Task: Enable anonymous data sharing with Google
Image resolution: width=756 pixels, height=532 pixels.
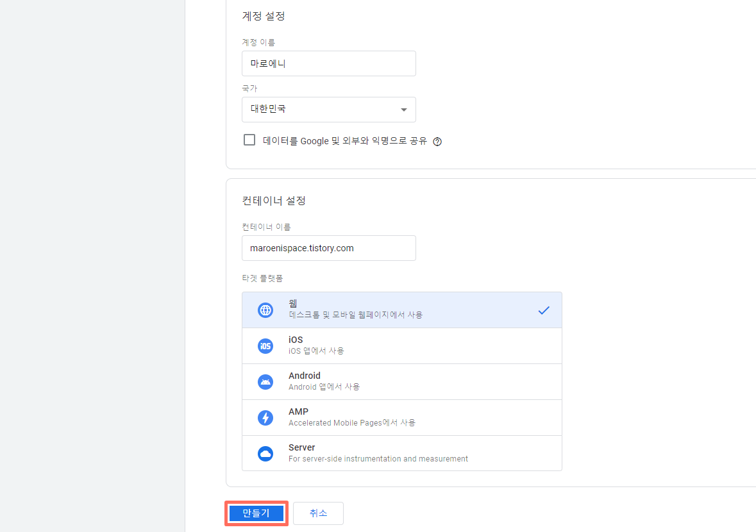Action: point(249,140)
